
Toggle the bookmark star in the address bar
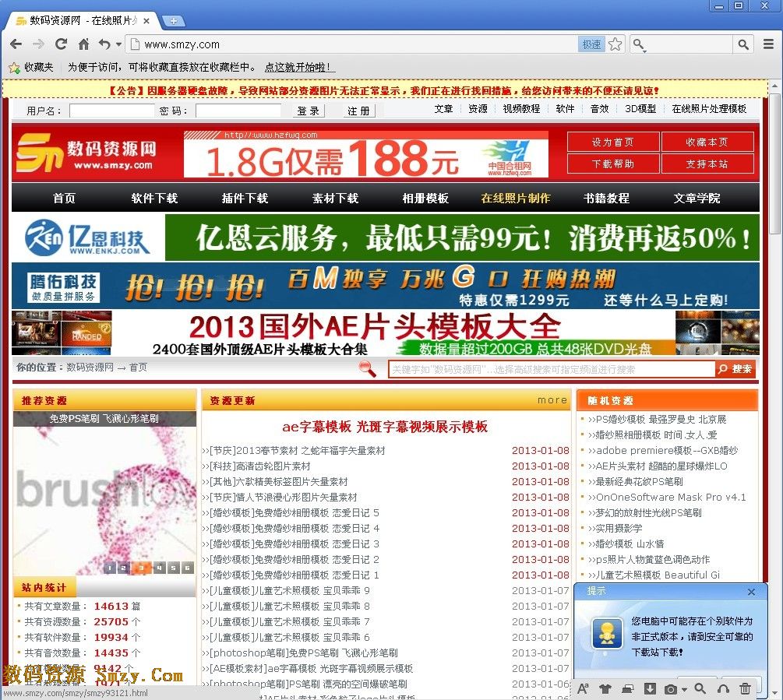pos(615,44)
